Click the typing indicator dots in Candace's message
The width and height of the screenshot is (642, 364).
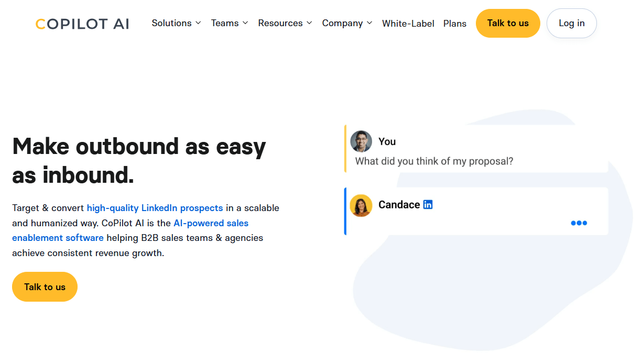click(x=579, y=223)
